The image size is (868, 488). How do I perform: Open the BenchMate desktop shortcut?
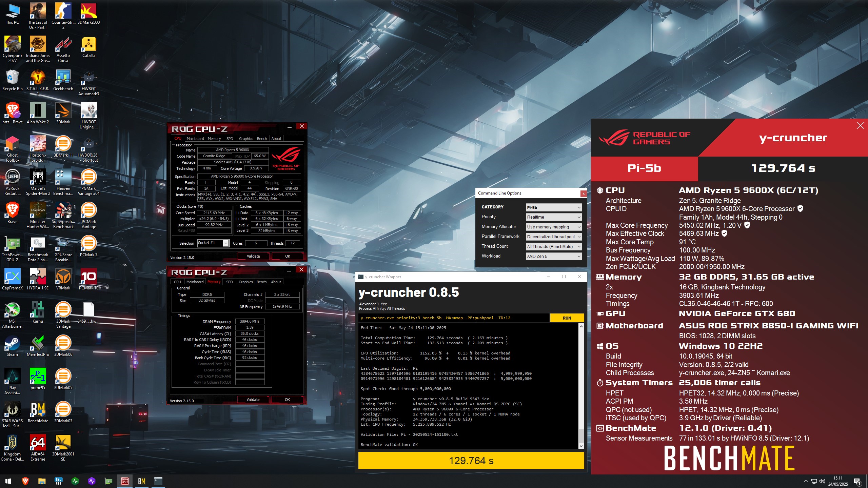point(38,412)
